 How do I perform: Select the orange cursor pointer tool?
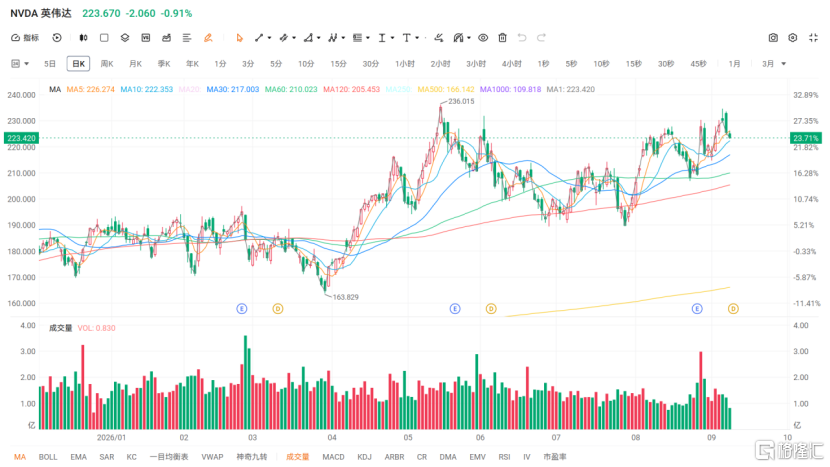239,38
